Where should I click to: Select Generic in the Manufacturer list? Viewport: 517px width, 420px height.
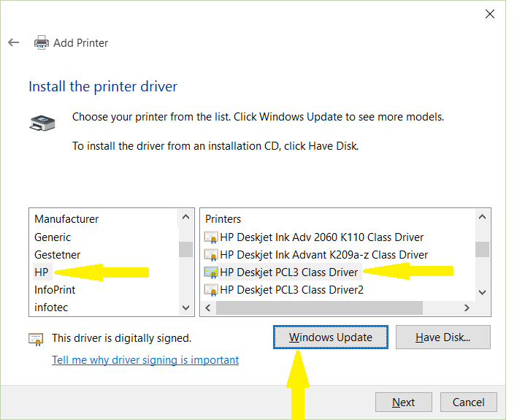click(53, 237)
